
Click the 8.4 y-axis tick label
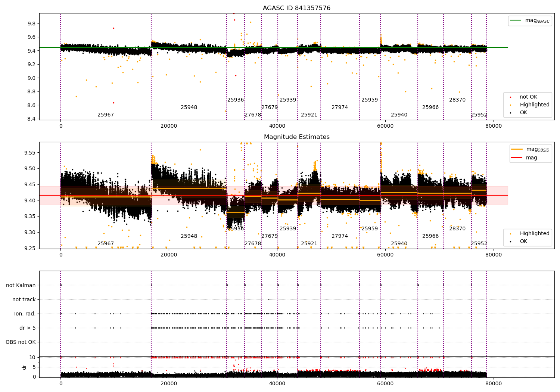32,119
